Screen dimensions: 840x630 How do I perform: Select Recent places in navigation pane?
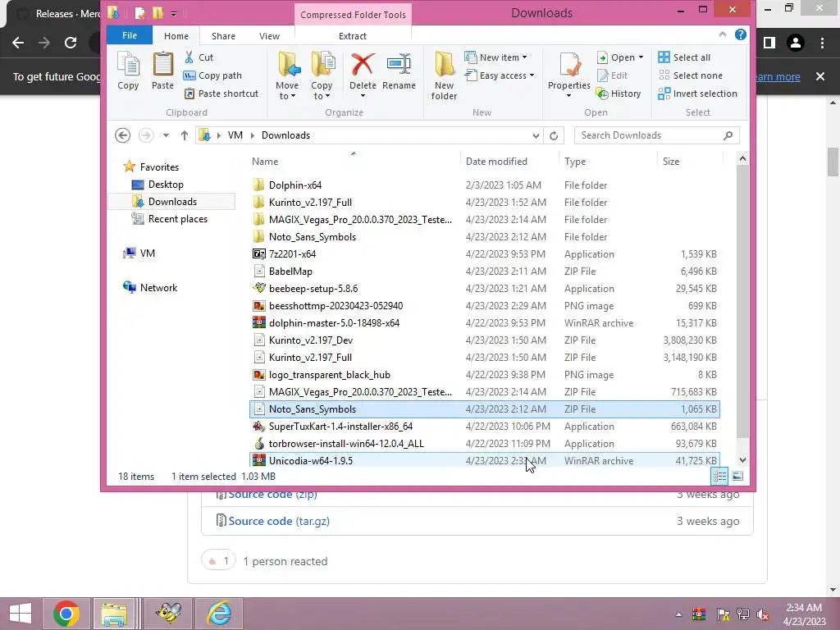[177, 218]
